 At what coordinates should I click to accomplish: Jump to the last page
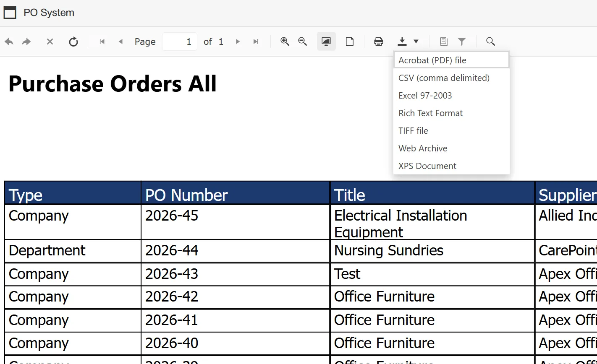tap(256, 42)
